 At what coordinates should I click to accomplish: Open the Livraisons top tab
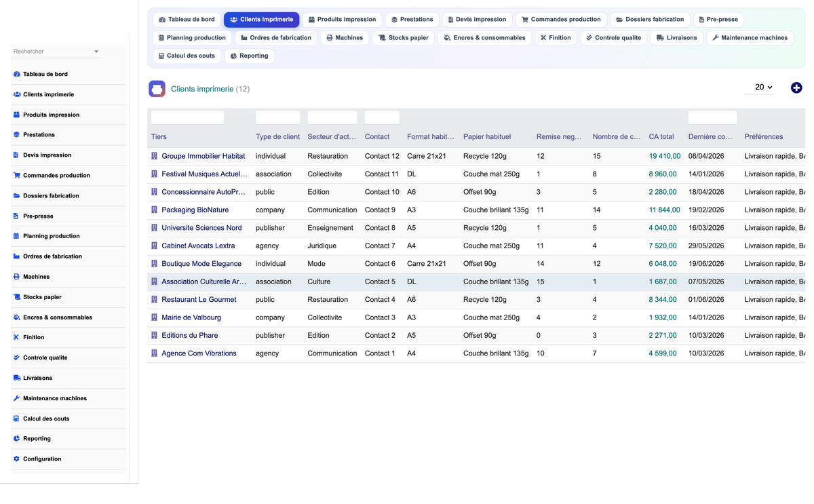tap(677, 38)
